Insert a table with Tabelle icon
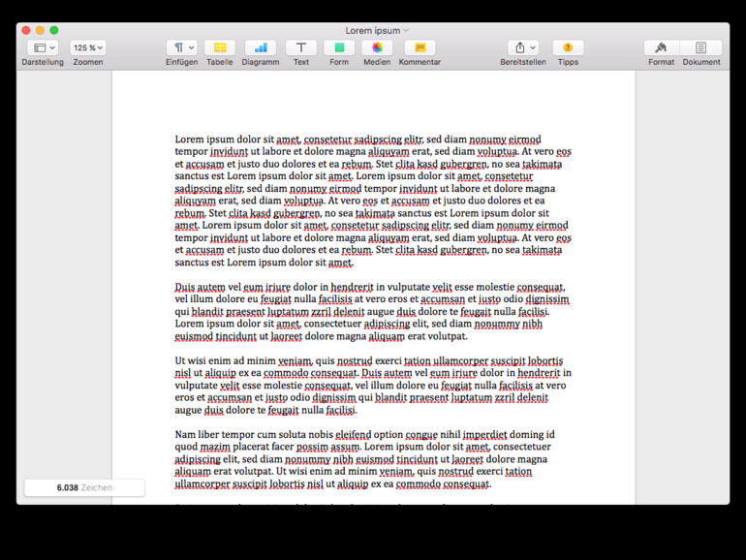746x560 pixels. point(220,47)
